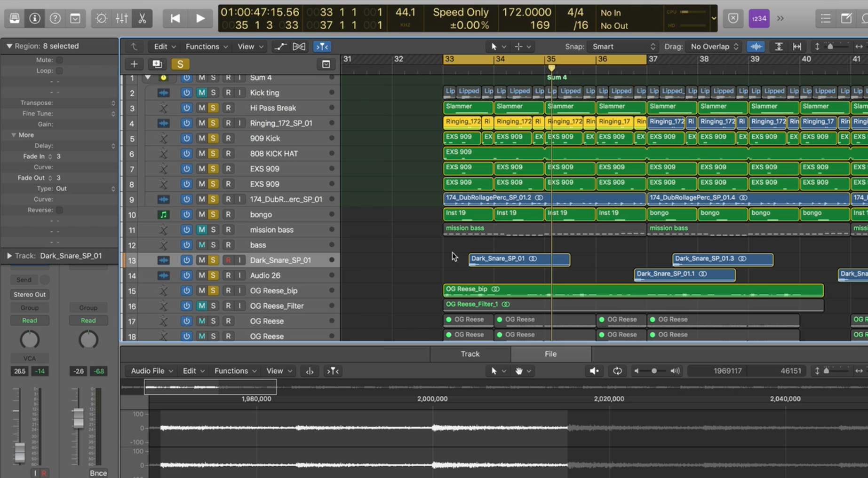Toggle the Inspector info icon
Screen dimensions: 868x478
pyautogui.click(x=34, y=18)
